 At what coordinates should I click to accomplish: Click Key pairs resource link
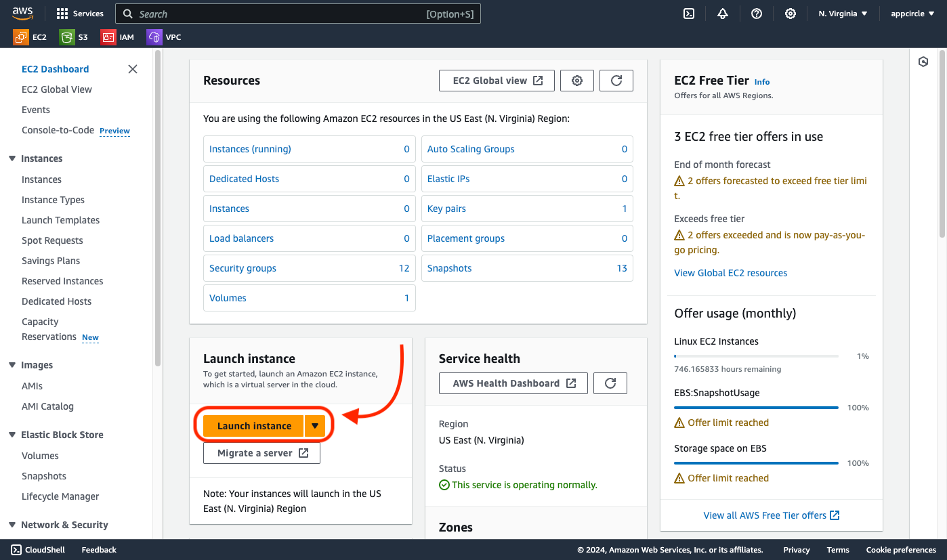(446, 209)
